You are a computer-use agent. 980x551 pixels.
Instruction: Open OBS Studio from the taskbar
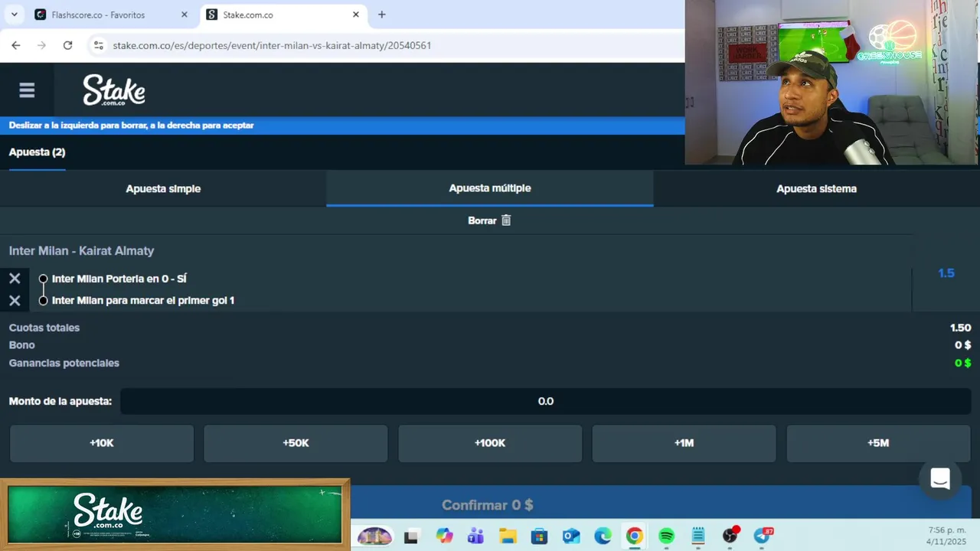click(730, 536)
